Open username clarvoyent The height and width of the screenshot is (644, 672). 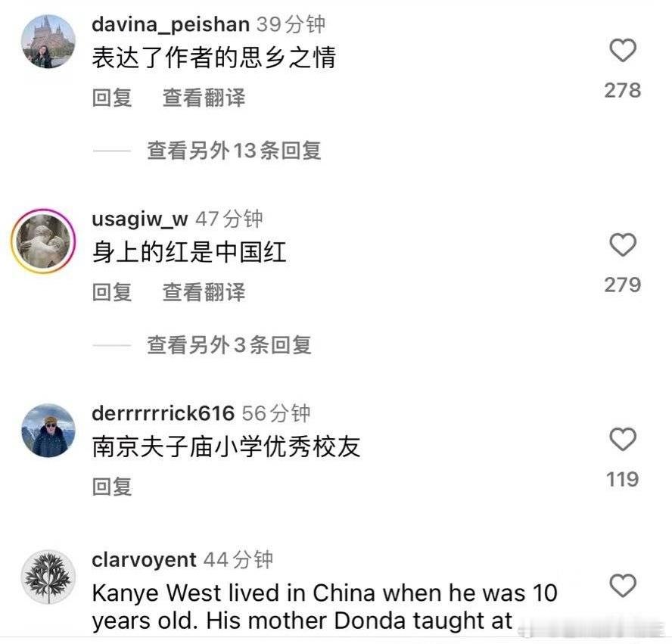[x=144, y=560]
